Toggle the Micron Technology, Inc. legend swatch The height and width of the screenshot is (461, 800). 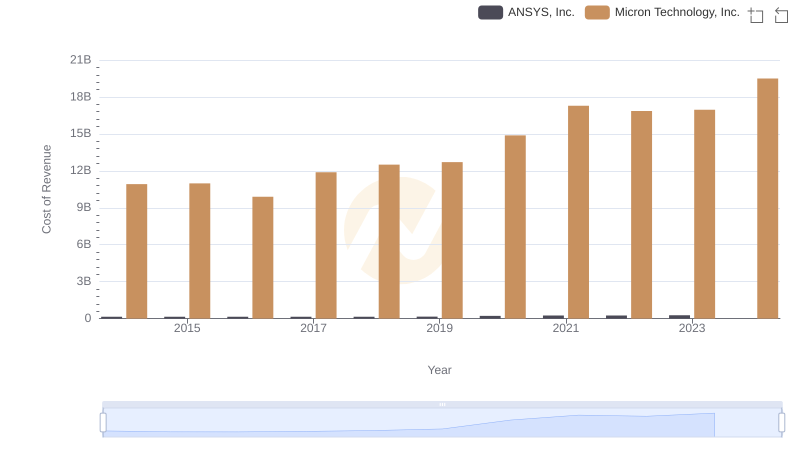click(597, 13)
